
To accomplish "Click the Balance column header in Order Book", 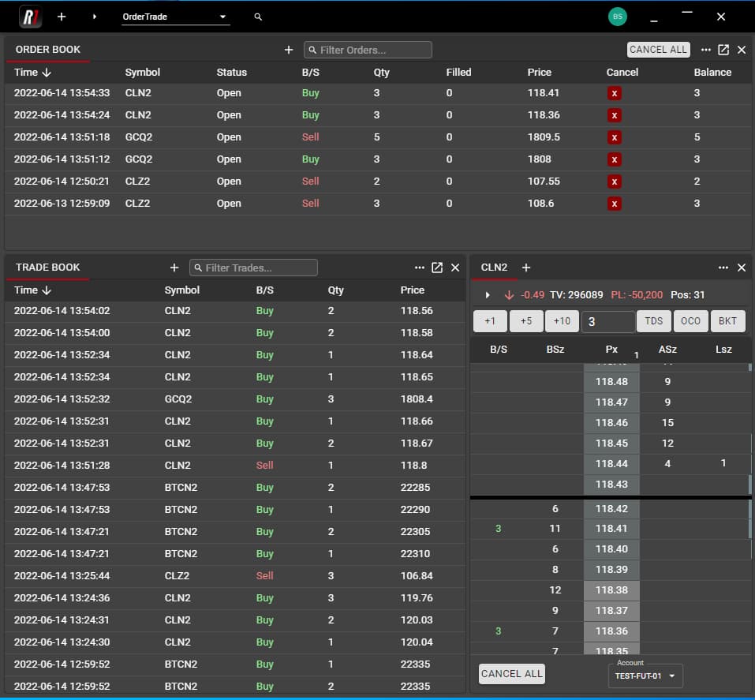I will click(x=712, y=73).
